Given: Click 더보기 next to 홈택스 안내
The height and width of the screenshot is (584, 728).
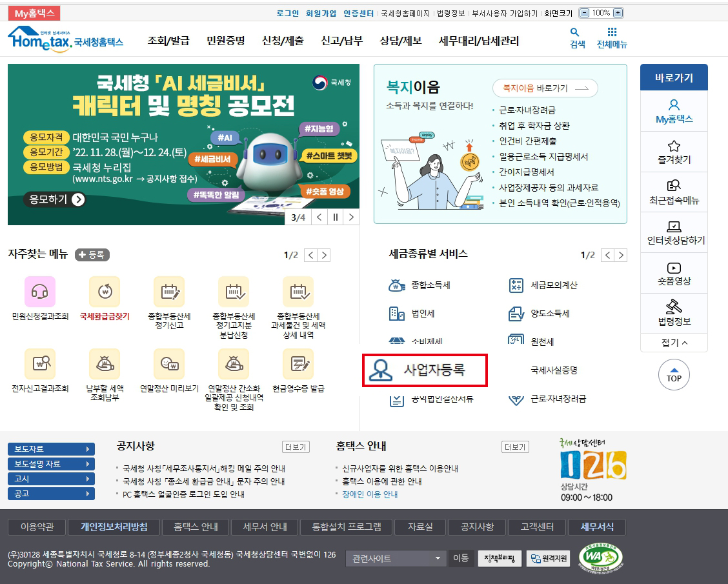Looking at the screenshot, I should 516,447.
